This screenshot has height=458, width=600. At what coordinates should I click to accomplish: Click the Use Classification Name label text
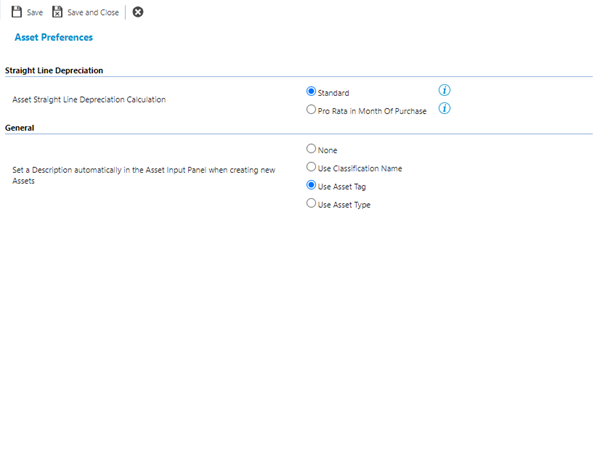(x=359, y=168)
